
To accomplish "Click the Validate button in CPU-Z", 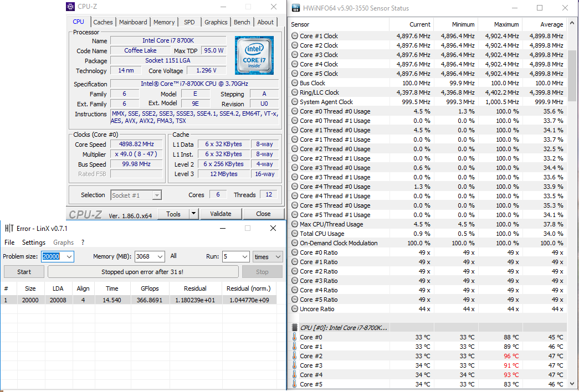I will [221, 214].
